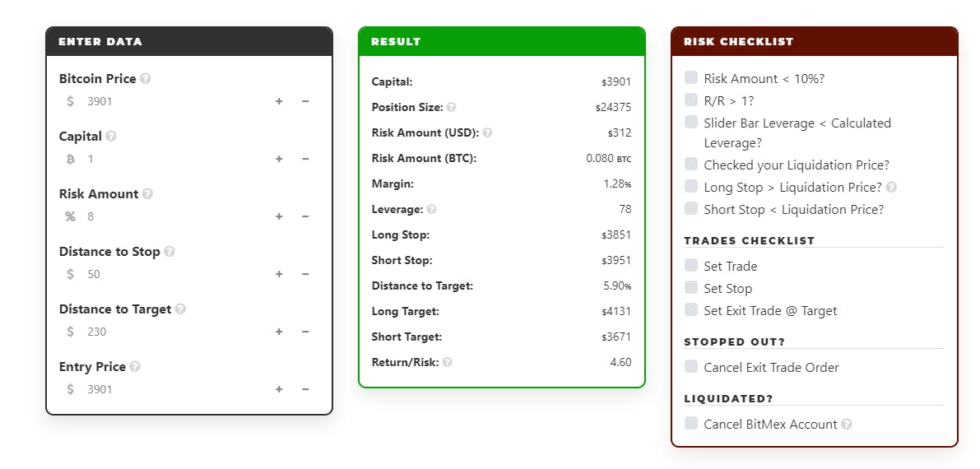This screenshot has height=469, width=980.
Task: Tick the R/R > 1 checkbox
Action: (691, 100)
